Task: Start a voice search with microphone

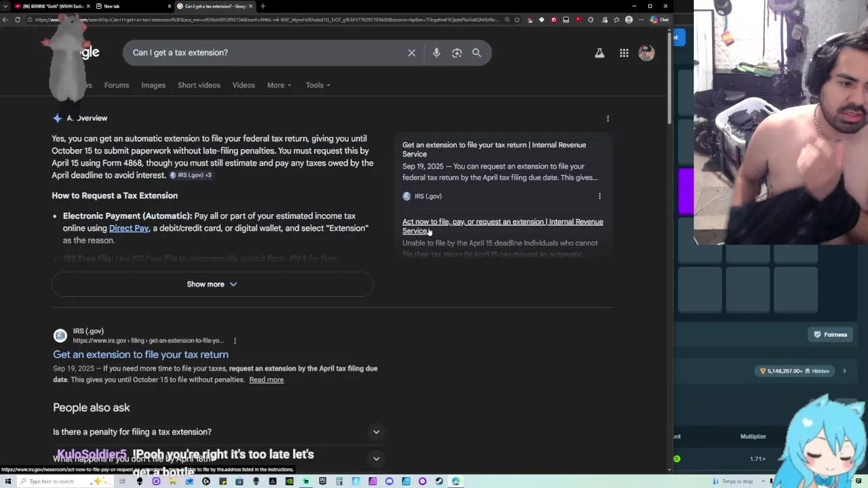Action: click(436, 53)
